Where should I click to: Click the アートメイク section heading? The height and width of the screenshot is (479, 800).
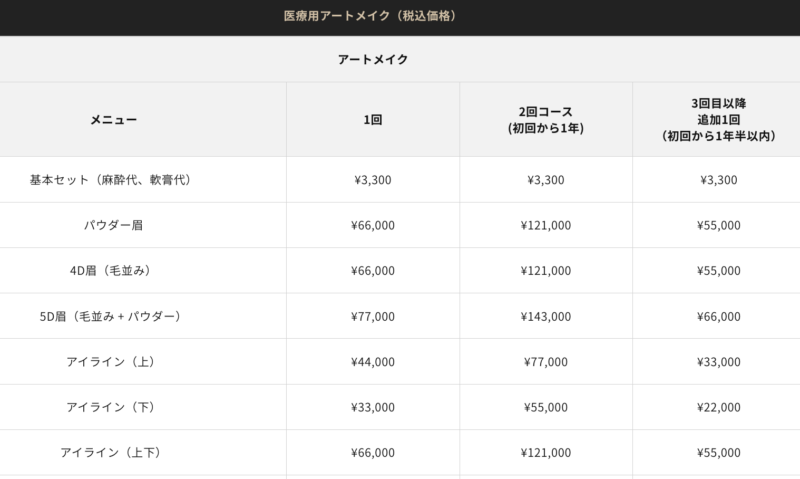(372, 59)
